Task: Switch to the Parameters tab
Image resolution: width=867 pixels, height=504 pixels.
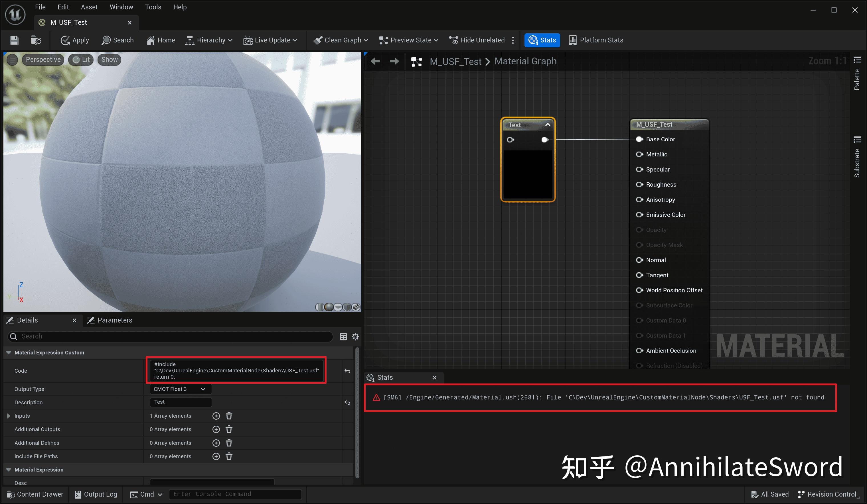Action: pos(115,320)
